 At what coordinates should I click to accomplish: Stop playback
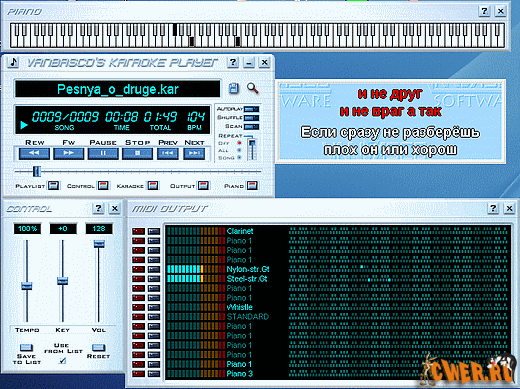pyautogui.click(x=137, y=153)
